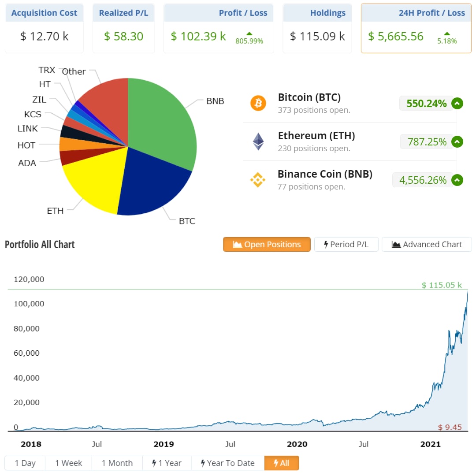This screenshot has width=476, height=476.
Task: Select the All time range
Action: 282,463
